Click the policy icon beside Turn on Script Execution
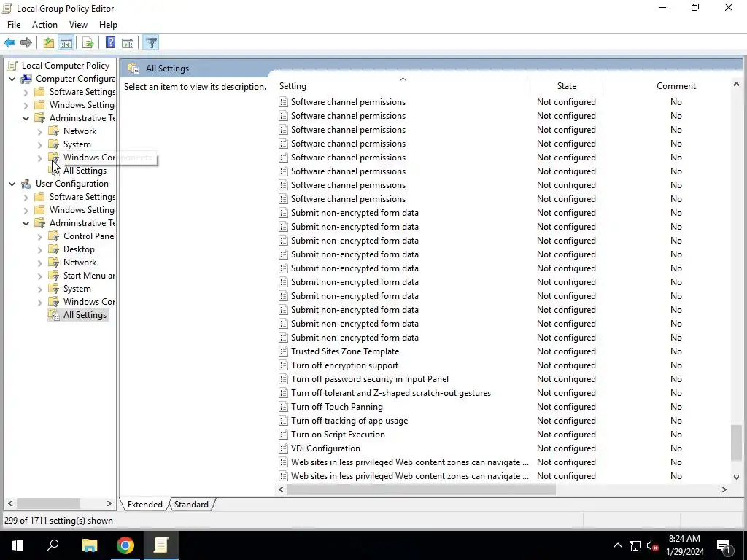The image size is (747, 560). coord(283,435)
